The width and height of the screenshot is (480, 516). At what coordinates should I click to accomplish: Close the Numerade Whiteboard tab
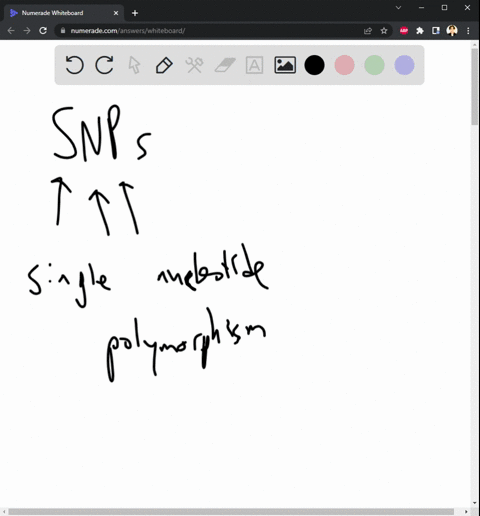116,13
